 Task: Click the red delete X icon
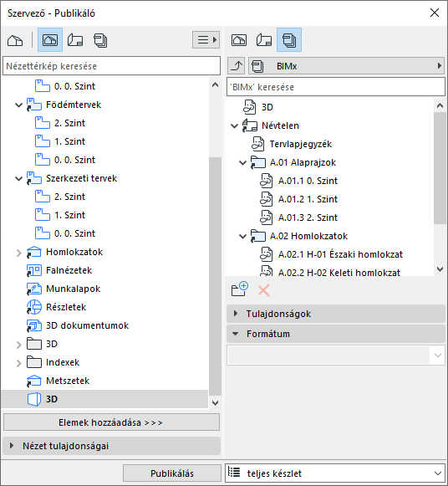(x=264, y=290)
